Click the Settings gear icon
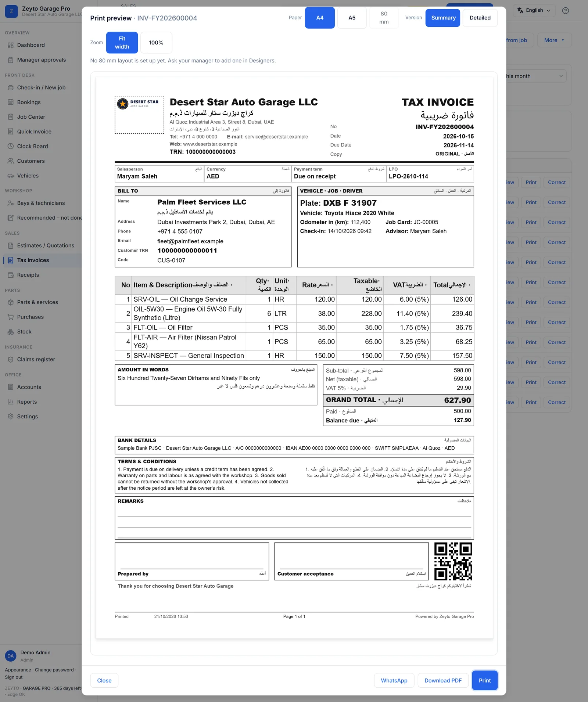The image size is (588, 702). pos(10,417)
